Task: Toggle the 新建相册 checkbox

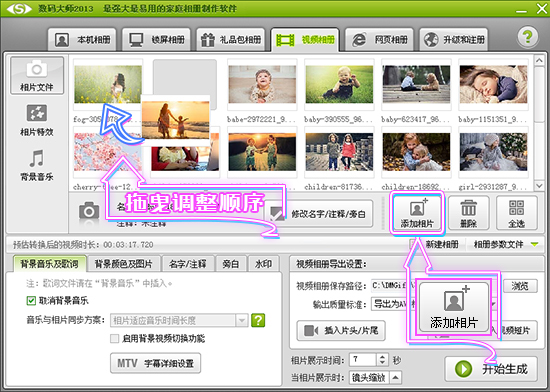Action: 414,244
